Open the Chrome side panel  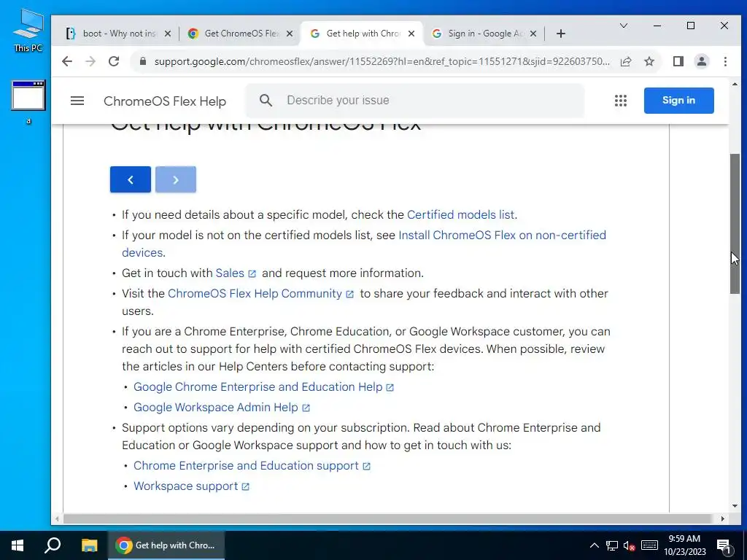[678, 61]
